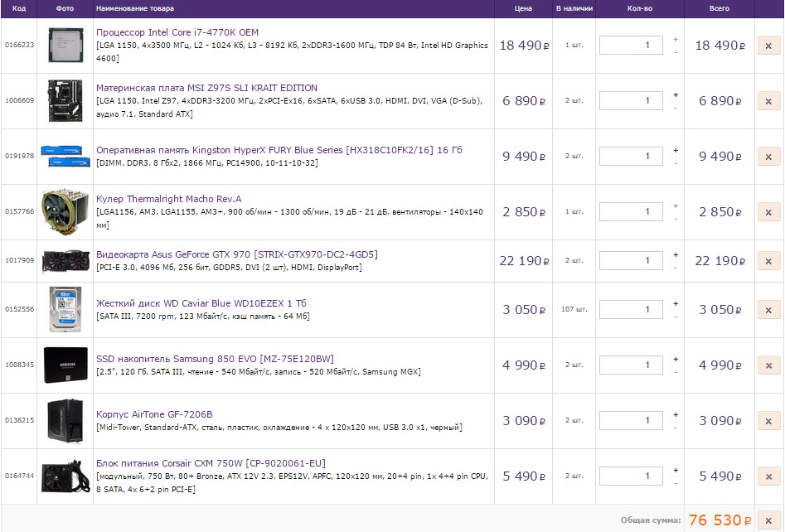This screenshot has width=785, height=532.
Task: Clear entire cart next to total 76 530
Action: point(768,520)
